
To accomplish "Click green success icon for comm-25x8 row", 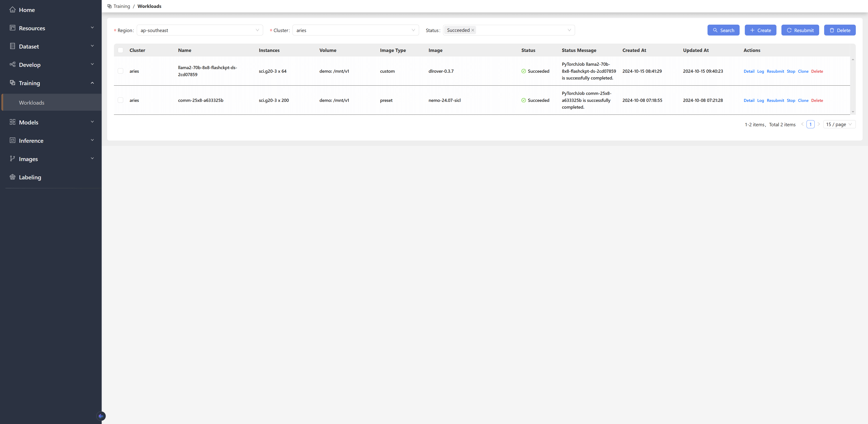I will [523, 100].
